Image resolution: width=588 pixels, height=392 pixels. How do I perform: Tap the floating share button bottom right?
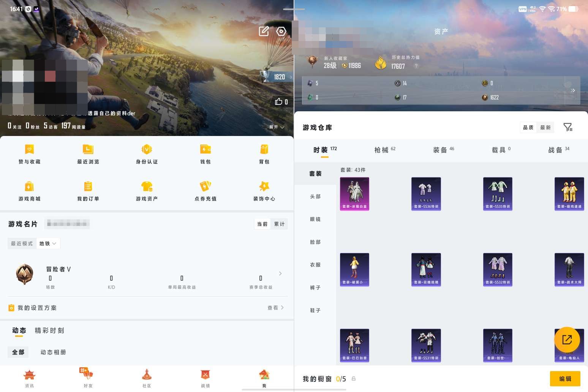(567, 340)
